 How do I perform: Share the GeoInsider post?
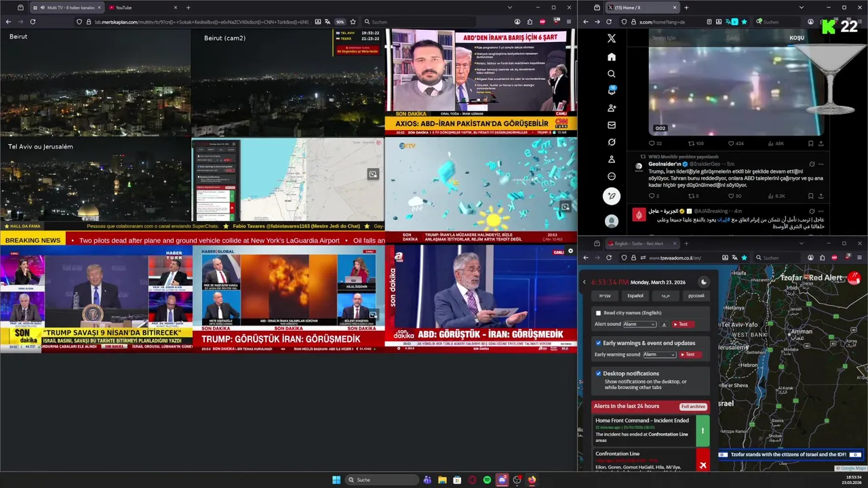click(x=821, y=196)
